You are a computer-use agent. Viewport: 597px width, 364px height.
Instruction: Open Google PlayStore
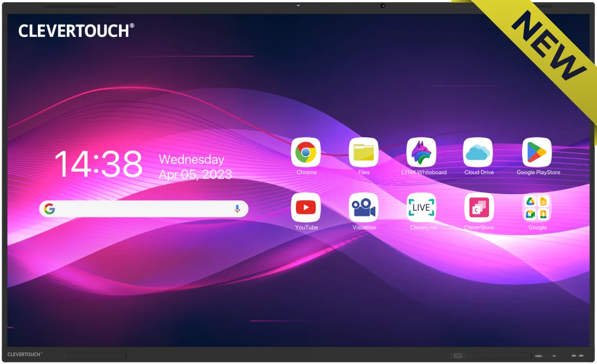(x=537, y=152)
